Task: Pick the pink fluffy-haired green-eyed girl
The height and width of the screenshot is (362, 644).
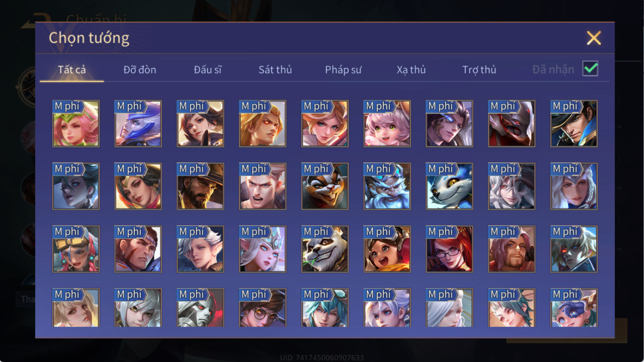Action: point(387,123)
